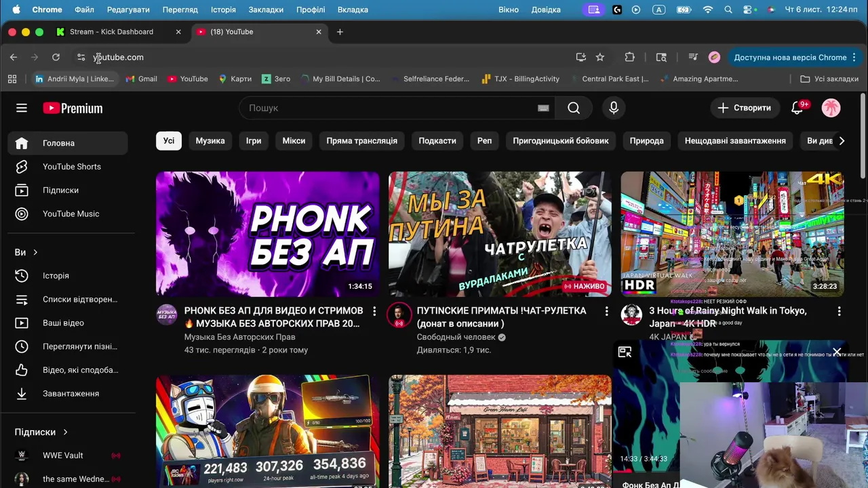Go back in Chrome
Screen dimensions: 868x488
[14, 58]
